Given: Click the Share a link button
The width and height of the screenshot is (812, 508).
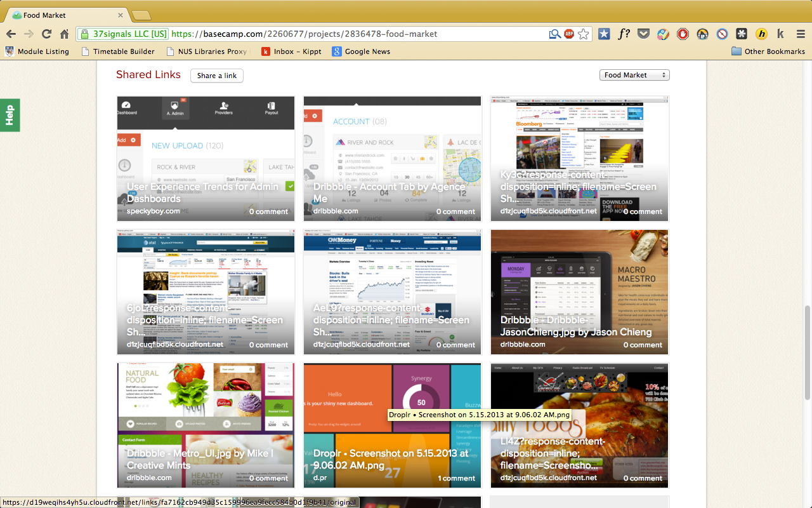Looking at the screenshot, I should (216, 75).
